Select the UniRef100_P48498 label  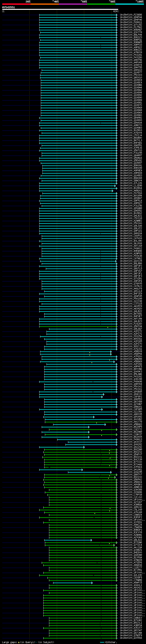tap(131, 382)
